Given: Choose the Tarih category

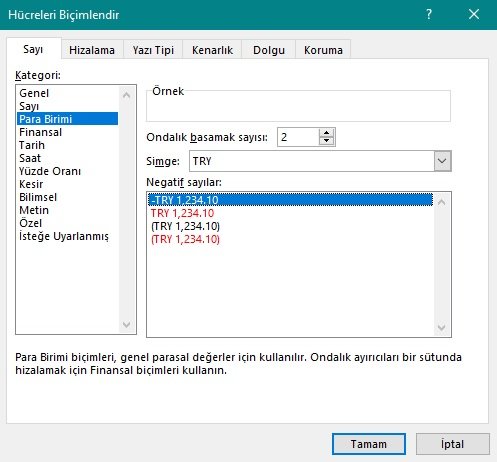Looking at the screenshot, I should coord(68,145).
